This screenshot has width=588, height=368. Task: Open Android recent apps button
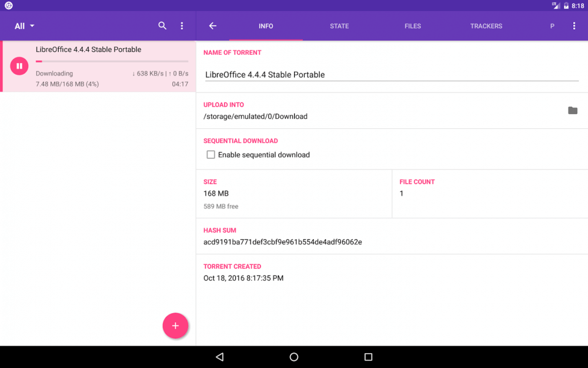(x=368, y=357)
